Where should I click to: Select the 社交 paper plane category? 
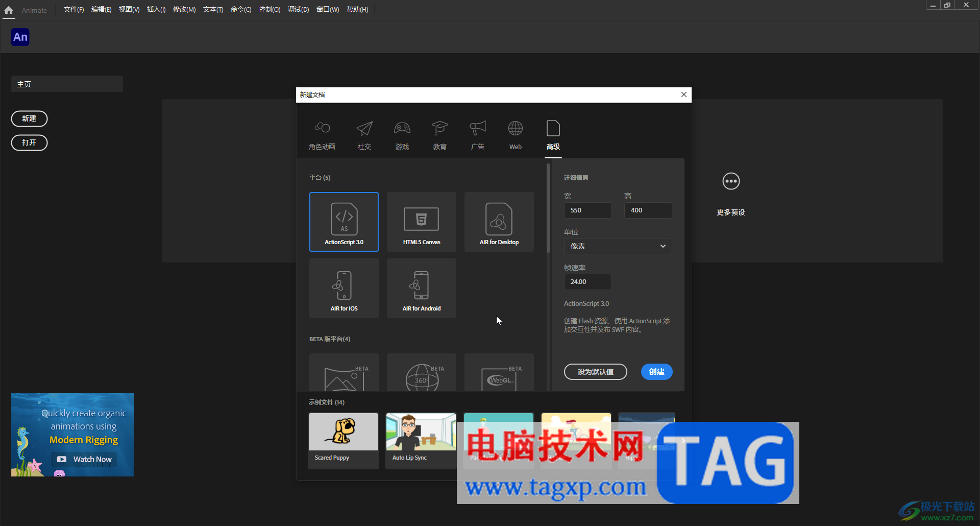coord(364,129)
